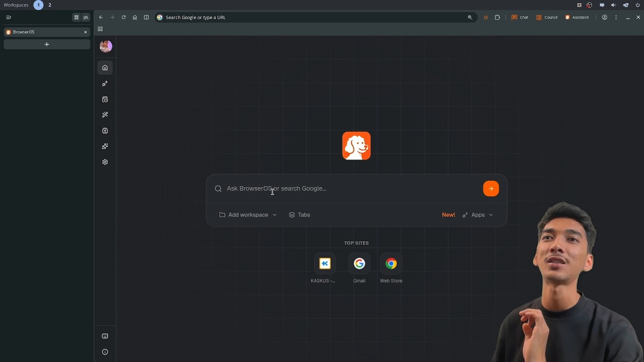644x362 pixels.
Task: Open the volume control in system tray
Action: click(613, 5)
